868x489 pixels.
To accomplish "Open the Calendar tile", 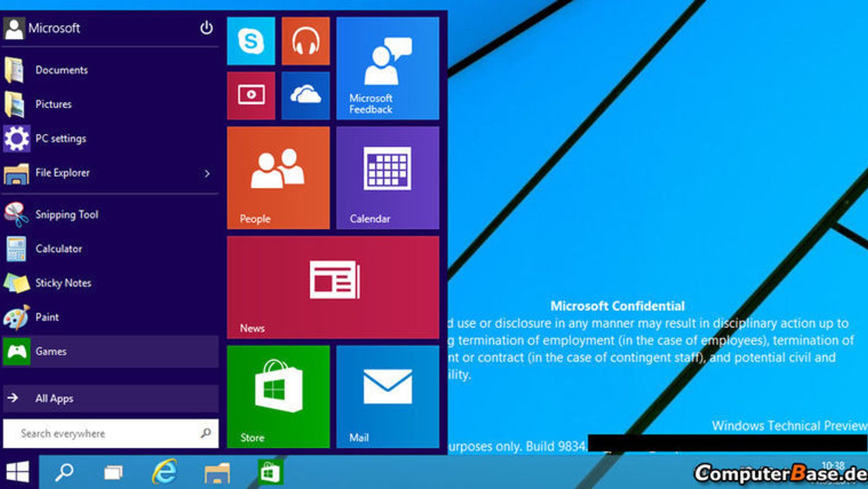I will click(x=387, y=178).
